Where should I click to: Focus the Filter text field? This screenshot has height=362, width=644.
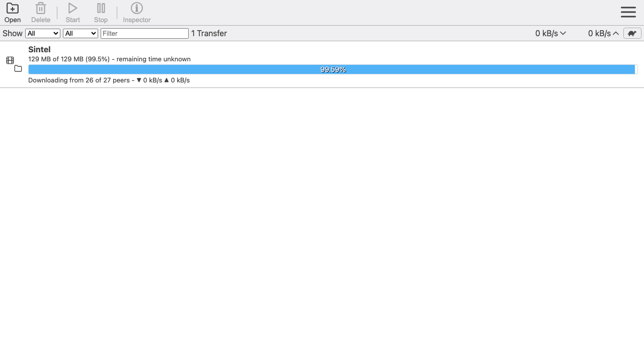145,33
